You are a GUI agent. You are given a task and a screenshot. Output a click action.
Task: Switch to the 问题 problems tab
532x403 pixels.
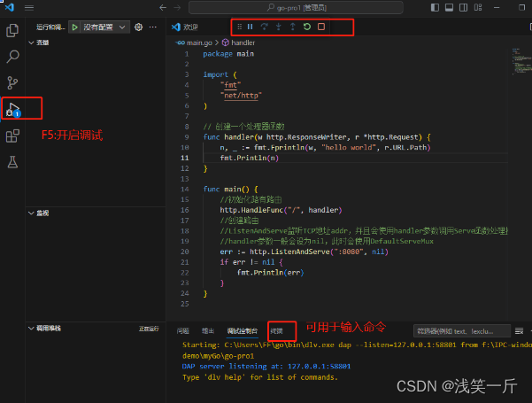click(x=183, y=331)
